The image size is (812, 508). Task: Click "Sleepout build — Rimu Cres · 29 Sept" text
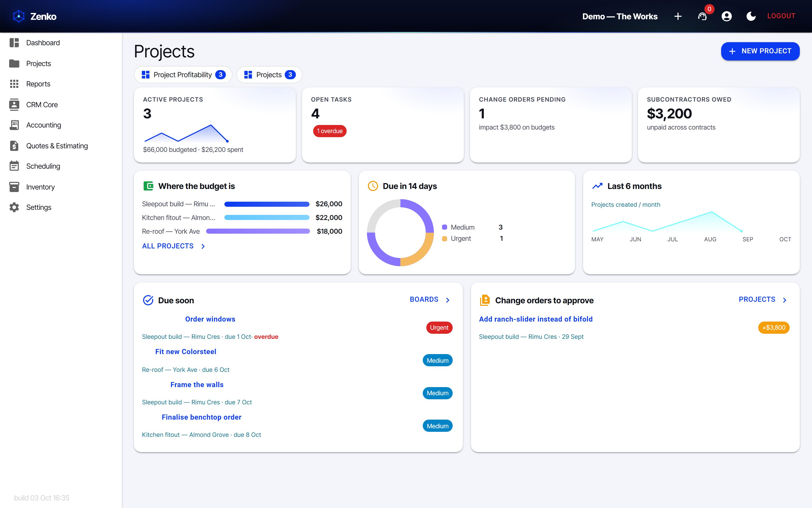tap(531, 337)
